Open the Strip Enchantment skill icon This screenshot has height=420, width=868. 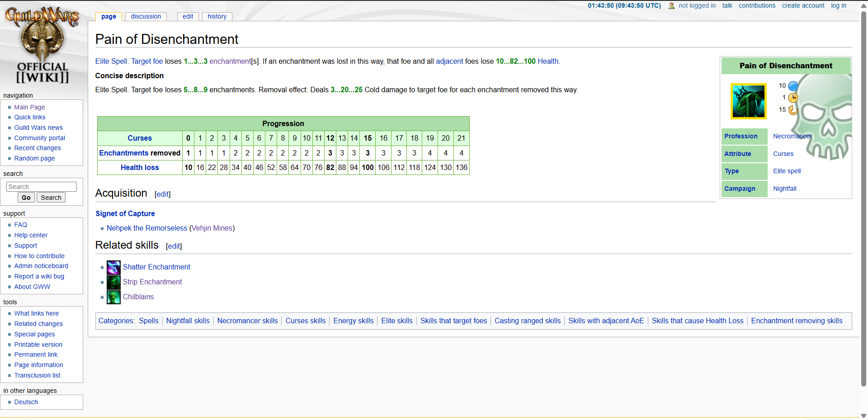[113, 282]
